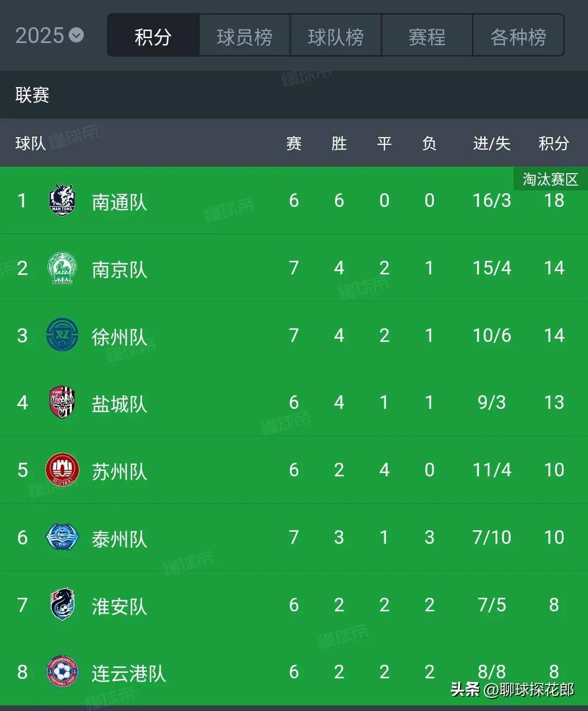Open the 南通队 team name link
The height and width of the screenshot is (711, 588).
pyautogui.click(x=119, y=202)
